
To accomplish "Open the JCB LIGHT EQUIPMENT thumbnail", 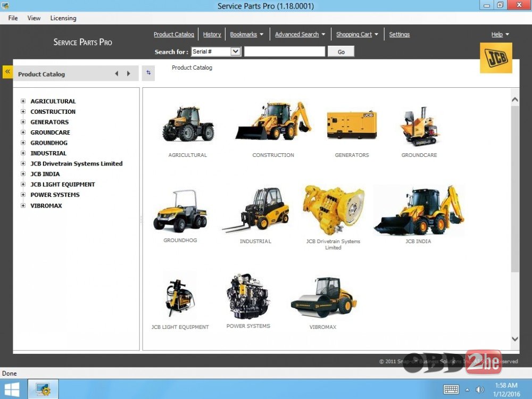I will [x=180, y=297].
